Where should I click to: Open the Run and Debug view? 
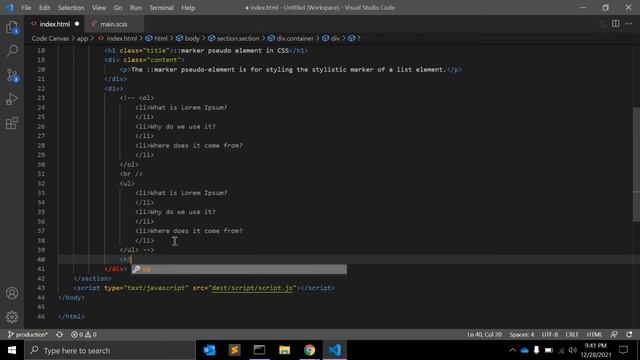12,99
